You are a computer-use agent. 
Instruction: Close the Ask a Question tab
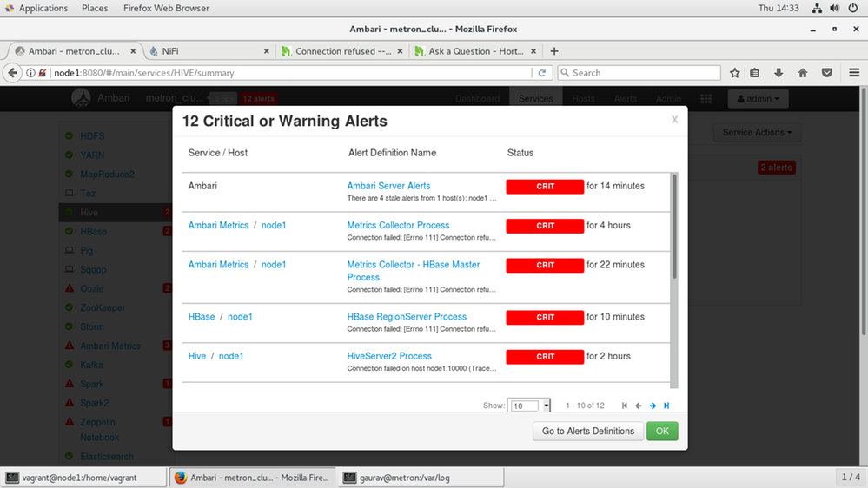tap(533, 51)
